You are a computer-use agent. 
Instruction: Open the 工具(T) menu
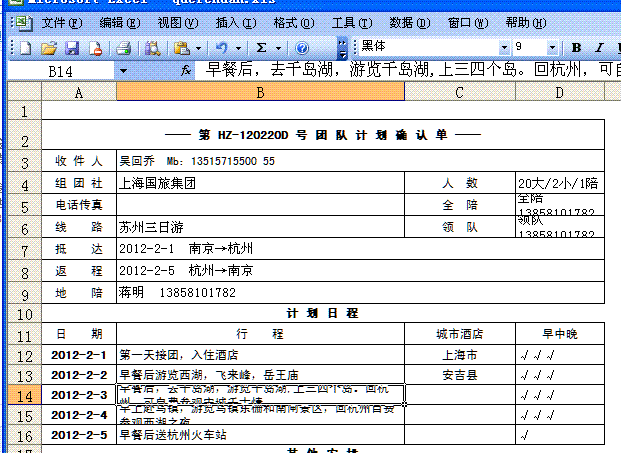click(352, 23)
